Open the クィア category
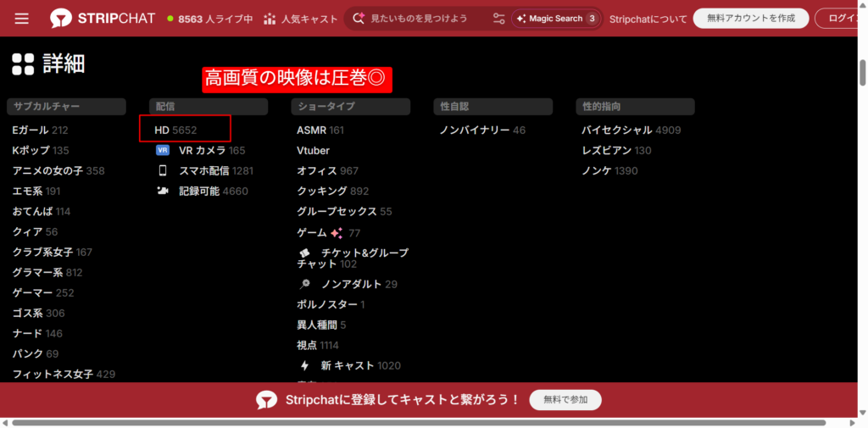This screenshot has width=868, height=428. click(x=35, y=231)
